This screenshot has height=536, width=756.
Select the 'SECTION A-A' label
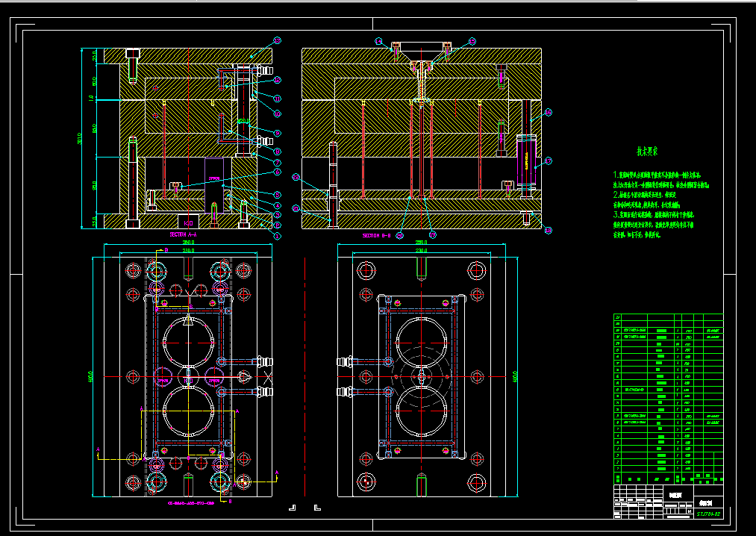click(183, 234)
